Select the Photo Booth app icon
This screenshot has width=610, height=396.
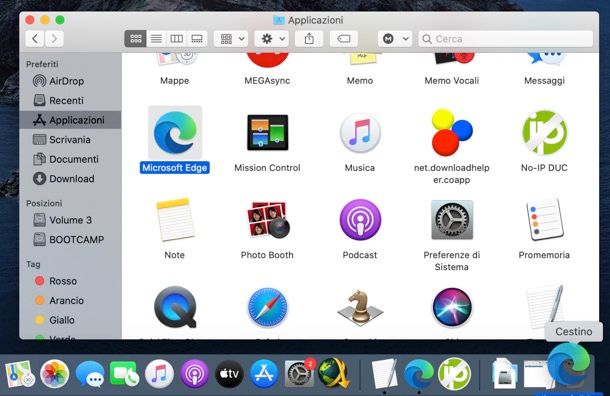268,220
